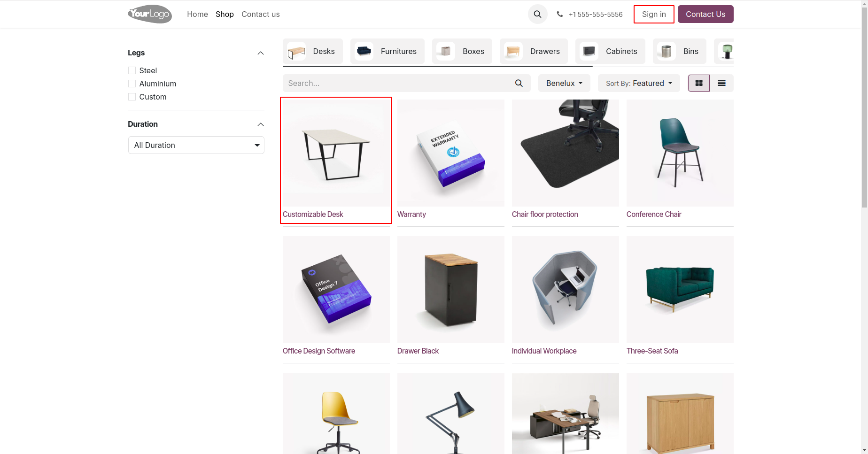
Task: Click the Boxes category icon
Action: (446, 51)
